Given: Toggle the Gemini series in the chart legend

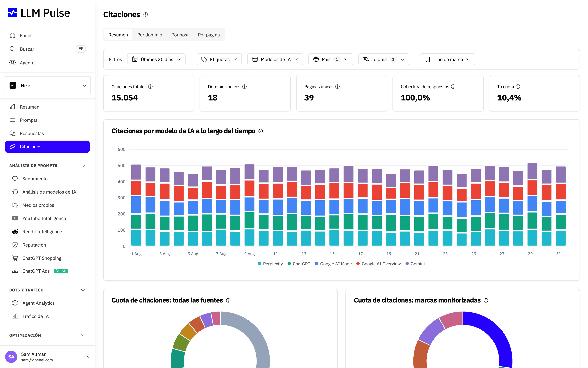Looking at the screenshot, I should (x=415, y=264).
